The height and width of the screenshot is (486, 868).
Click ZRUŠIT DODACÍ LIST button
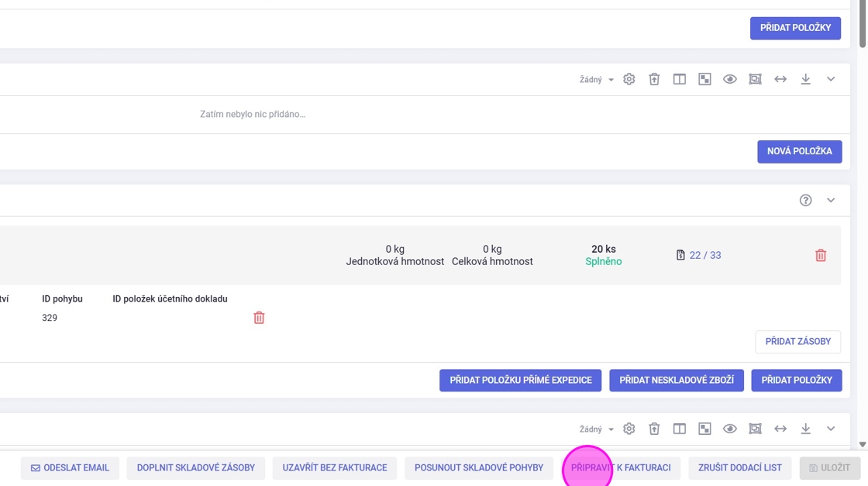click(x=739, y=467)
